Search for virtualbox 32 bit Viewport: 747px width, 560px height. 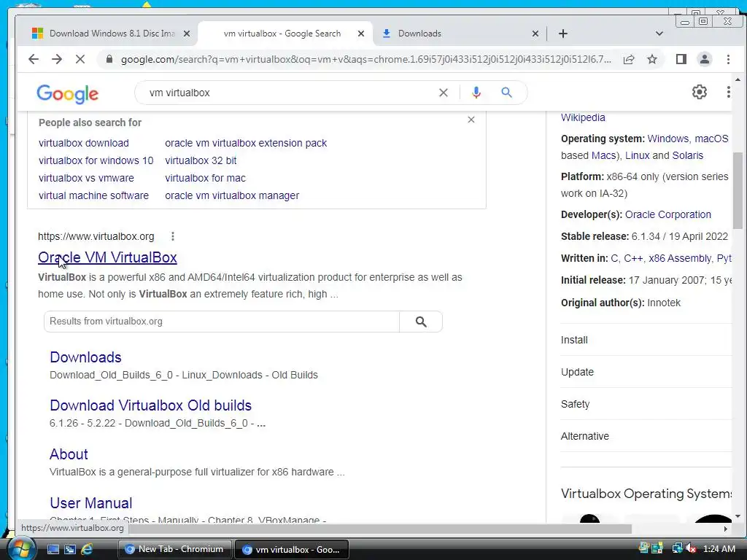pos(201,160)
